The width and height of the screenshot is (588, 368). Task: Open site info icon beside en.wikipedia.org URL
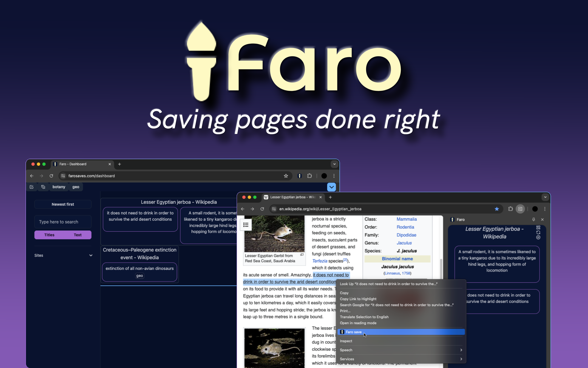[274, 209]
